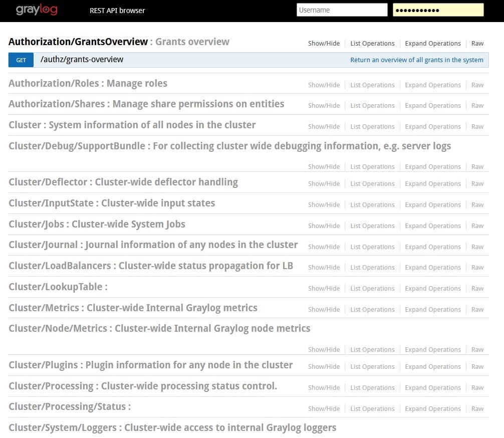
Task: Toggle Show/Hide for Cluster/Jobs section
Action: 324,226
